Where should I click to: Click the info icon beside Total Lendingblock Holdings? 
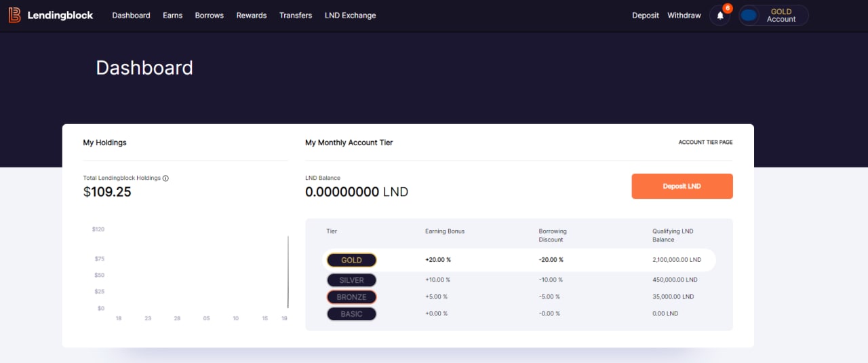[x=165, y=178]
